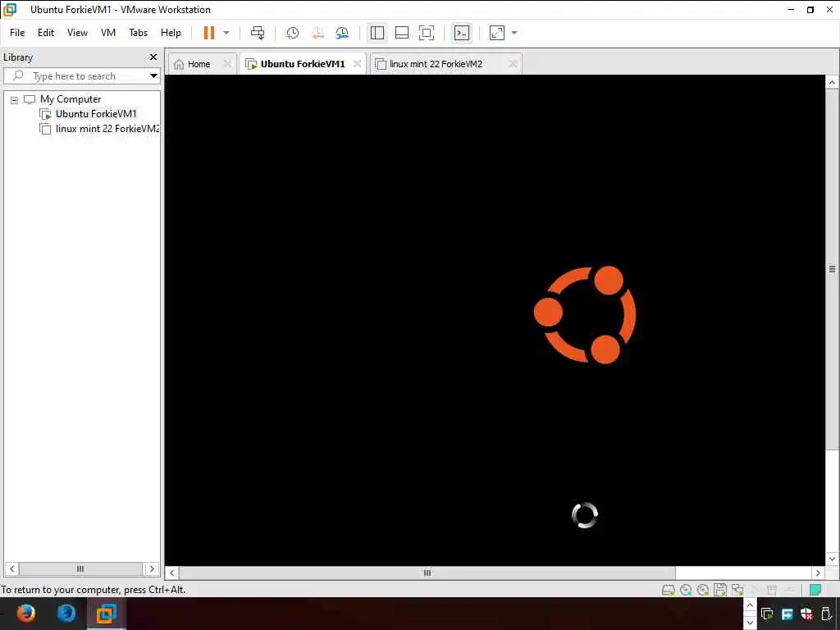This screenshot has height=630, width=840.
Task: Click taskbar tray scroll down arrow
Action: tap(750, 623)
